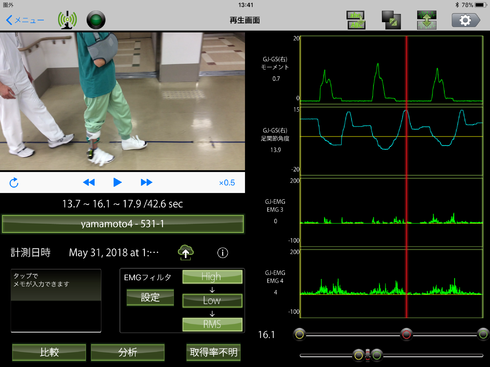Image resolution: width=490 pixels, height=367 pixels.
Task: Tap the vertical graph scale arrows icon
Action: [x=427, y=20]
